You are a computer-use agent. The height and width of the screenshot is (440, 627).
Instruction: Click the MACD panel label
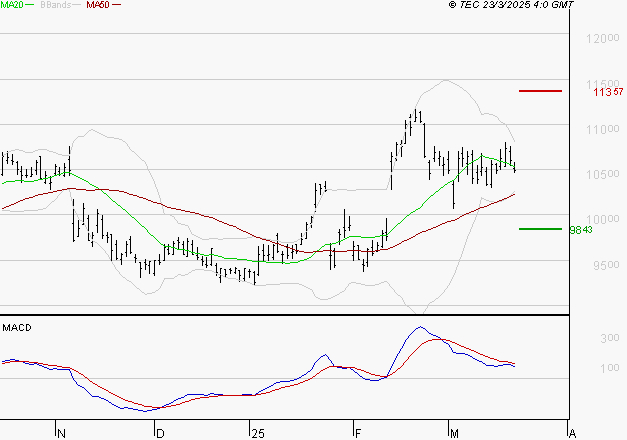(x=17, y=328)
